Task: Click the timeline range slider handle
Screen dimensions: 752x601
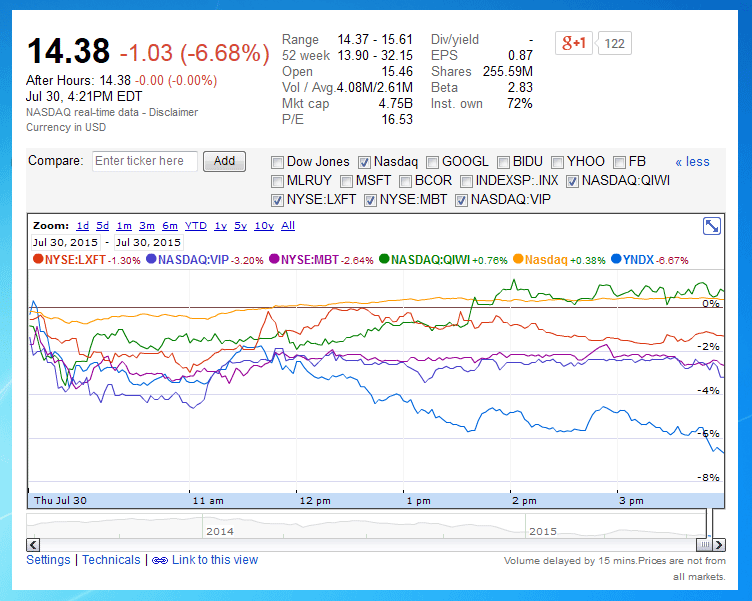Action: (x=705, y=545)
